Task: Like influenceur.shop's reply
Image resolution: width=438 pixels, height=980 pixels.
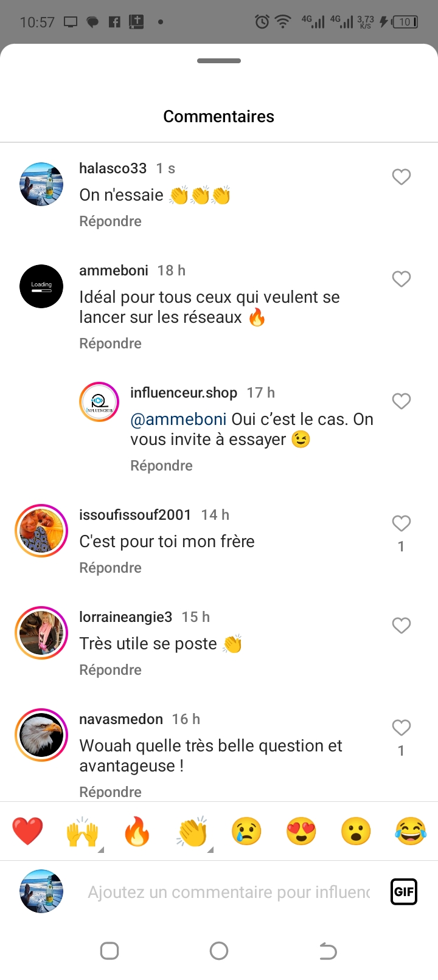Action: 401,401
